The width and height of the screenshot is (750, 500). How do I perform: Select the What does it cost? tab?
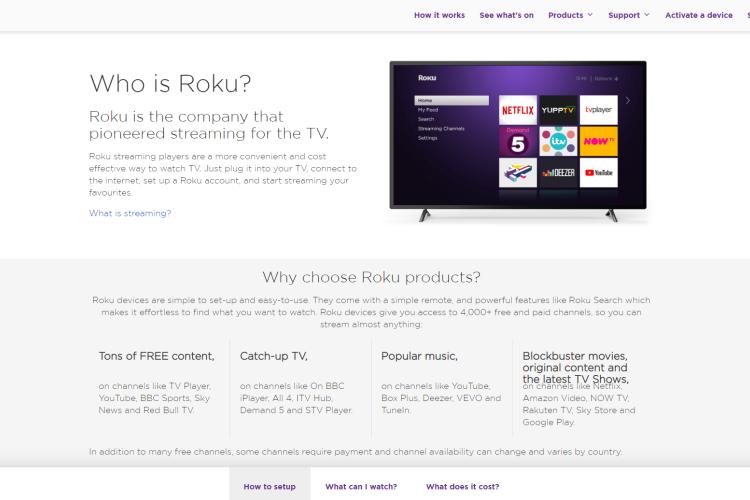coord(463,486)
